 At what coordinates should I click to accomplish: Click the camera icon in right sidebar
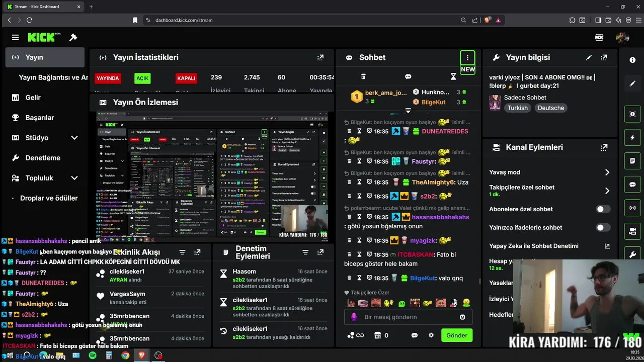[632, 231]
